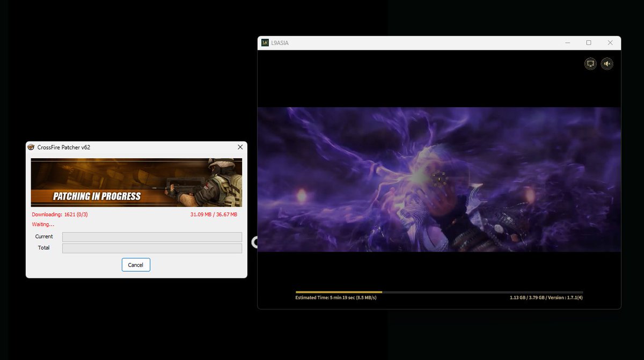Image resolution: width=644 pixels, height=360 pixels.
Task: Click the '1.13 GB / 3.79 GB' version text
Action: [546, 297]
